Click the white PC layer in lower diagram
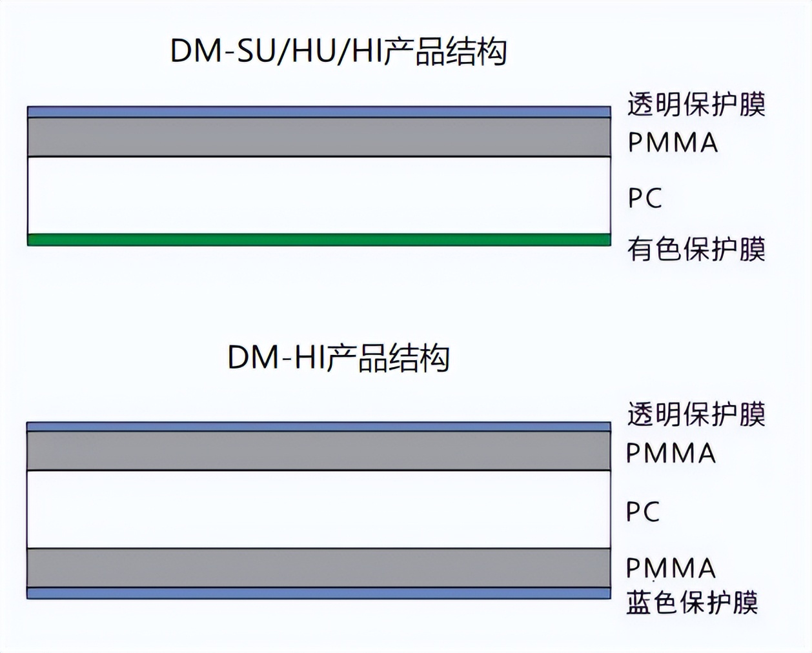Image resolution: width=812 pixels, height=653 pixels. click(x=319, y=510)
